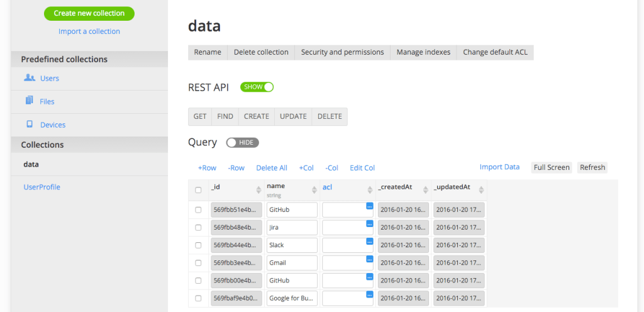Screen dimensions: 644x312
Task: Click the Files document icon
Action: point(30,101)
